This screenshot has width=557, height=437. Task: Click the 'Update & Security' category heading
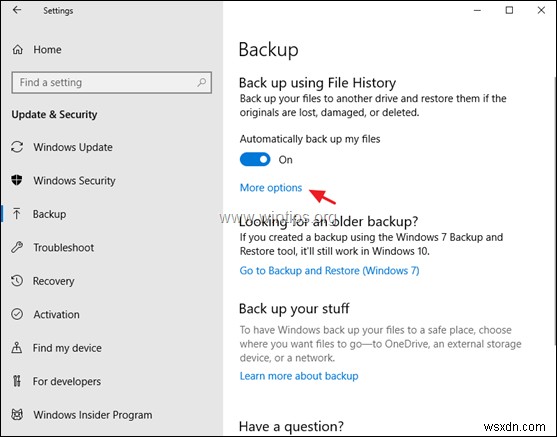pos(54,114)
